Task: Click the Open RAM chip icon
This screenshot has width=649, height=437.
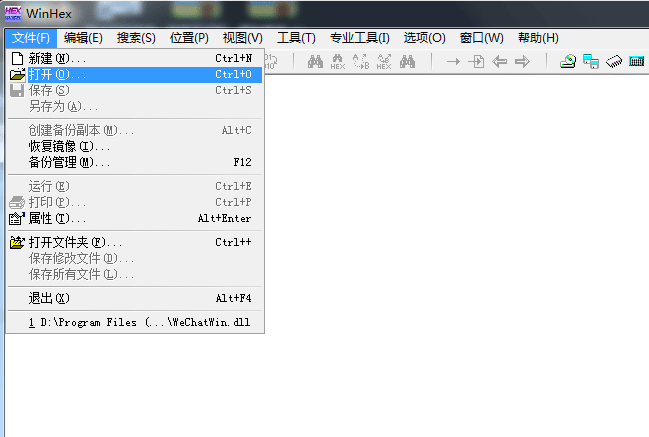Action: coord(614,62)
